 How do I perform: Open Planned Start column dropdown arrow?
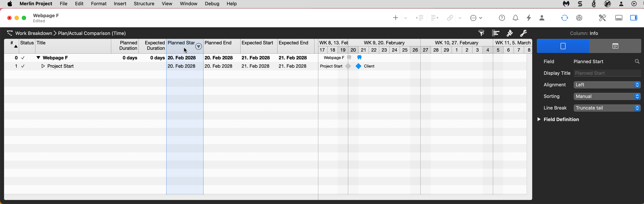point(199,46)
